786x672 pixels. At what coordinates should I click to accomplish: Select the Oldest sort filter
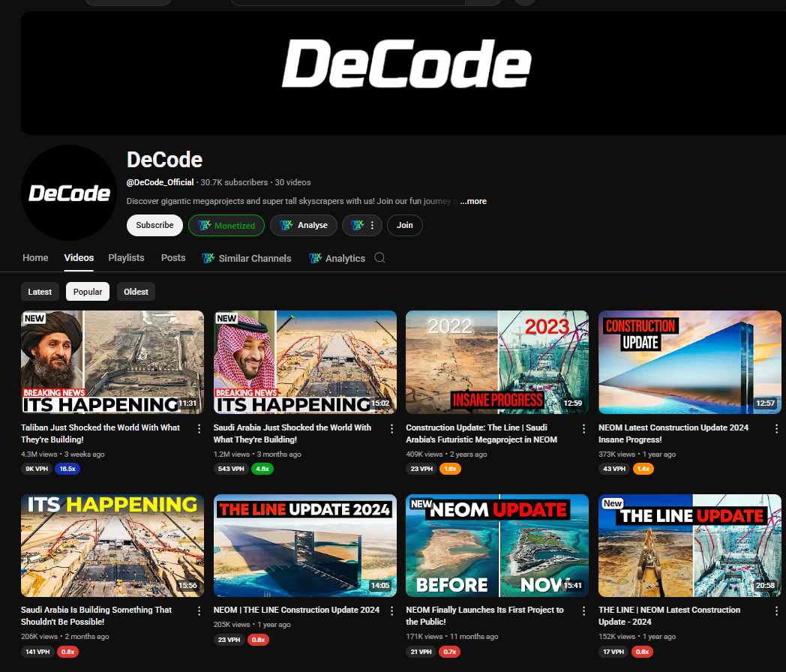136,292
